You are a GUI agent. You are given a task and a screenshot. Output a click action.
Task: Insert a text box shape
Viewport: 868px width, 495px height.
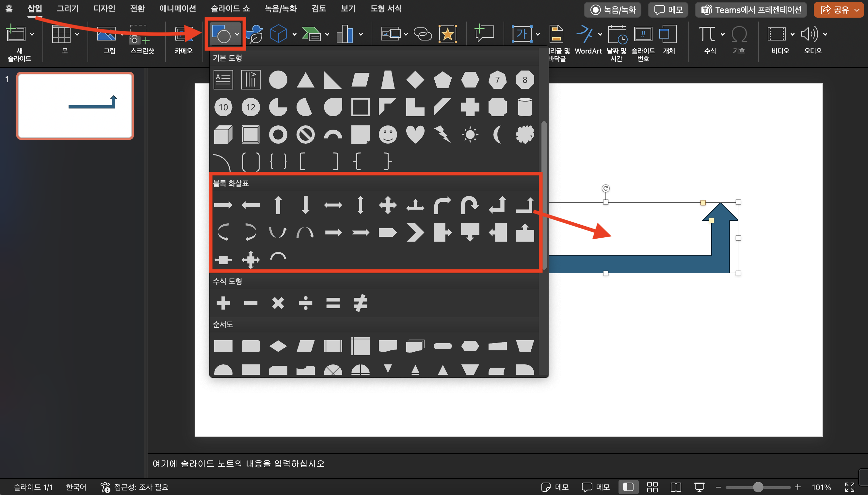pos(223,80)
